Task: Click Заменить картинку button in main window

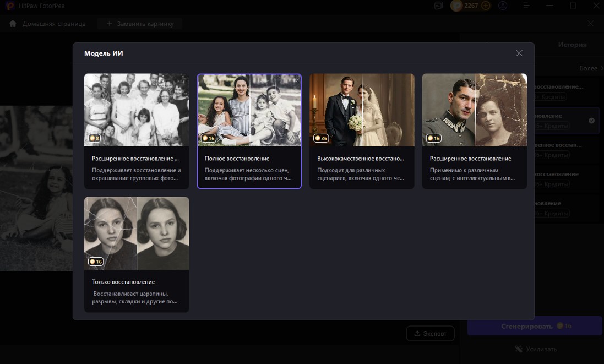Action: click(x=139, y=24)
